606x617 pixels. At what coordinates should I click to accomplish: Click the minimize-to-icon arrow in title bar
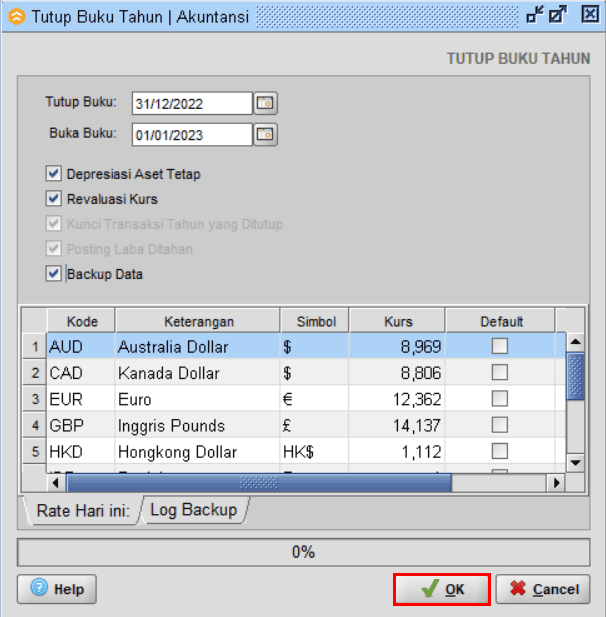535,15
